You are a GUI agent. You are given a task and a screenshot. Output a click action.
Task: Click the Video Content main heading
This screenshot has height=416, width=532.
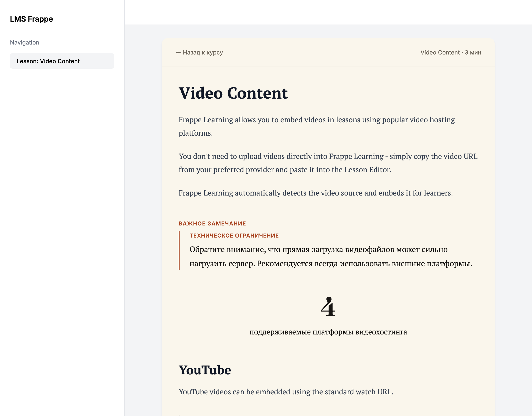coord(233,93)
